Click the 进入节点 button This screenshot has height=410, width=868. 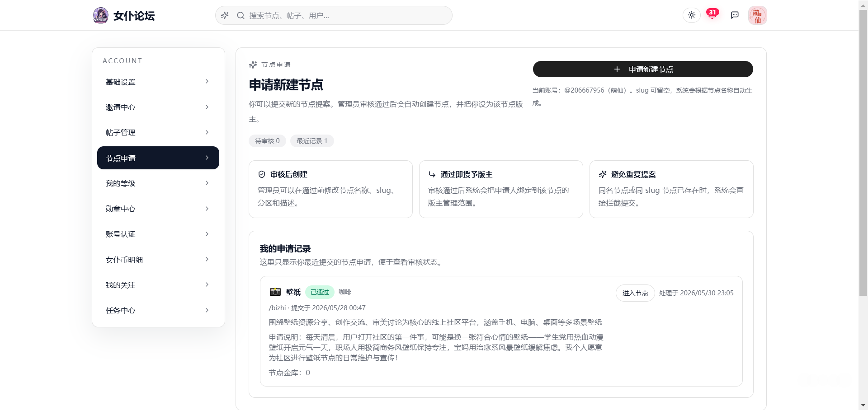coord(635,293)
